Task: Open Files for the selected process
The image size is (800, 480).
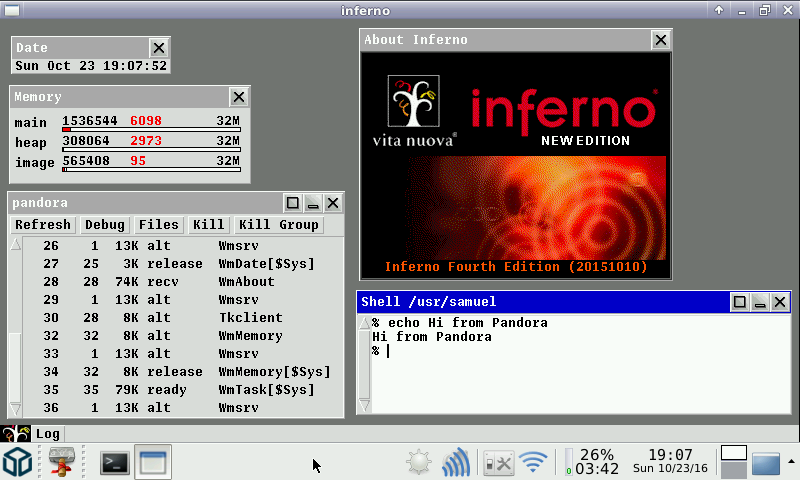Action: point(159,225)
